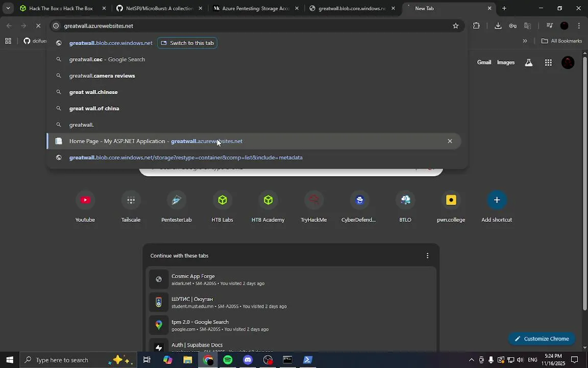Click the Add shortcut button
The width and height of the screenshot is (588, 368).
pos(497,206)
